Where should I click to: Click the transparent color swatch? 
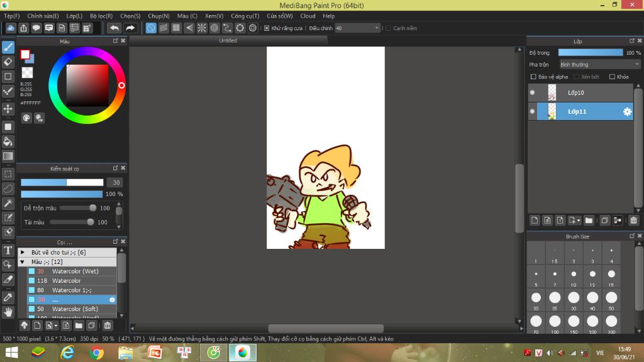[x=27, y=73]
